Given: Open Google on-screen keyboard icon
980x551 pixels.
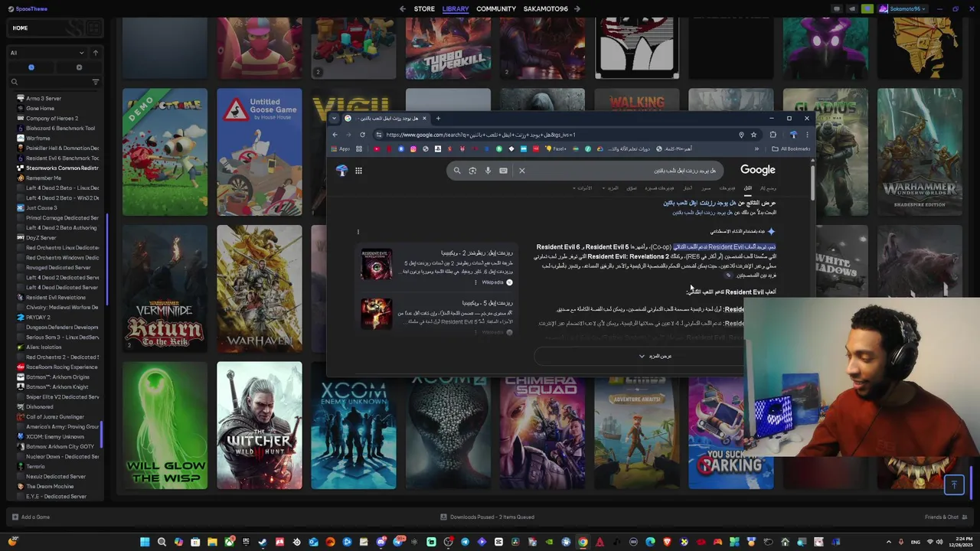Looking at the screenshot, I should tap(503, 171).
